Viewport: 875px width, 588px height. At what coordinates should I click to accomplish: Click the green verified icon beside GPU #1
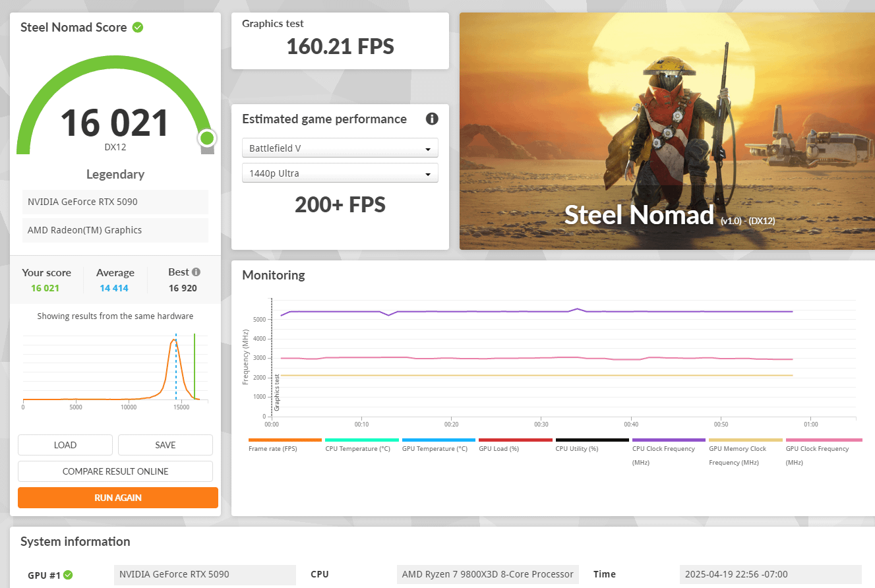point(68,575)
